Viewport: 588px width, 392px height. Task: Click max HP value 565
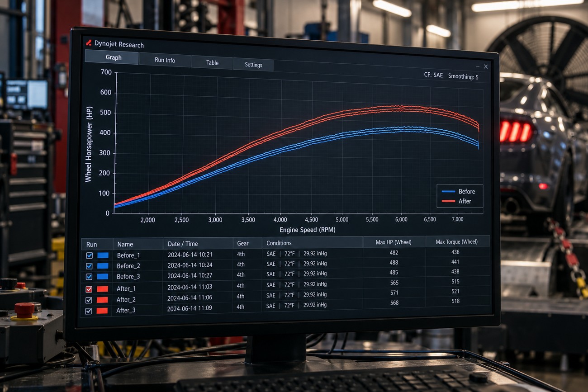pyautogui.click(x=394, y=283)
